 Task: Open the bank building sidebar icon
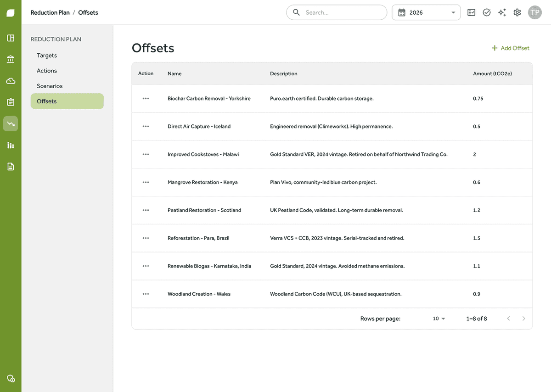click(11, 59)
